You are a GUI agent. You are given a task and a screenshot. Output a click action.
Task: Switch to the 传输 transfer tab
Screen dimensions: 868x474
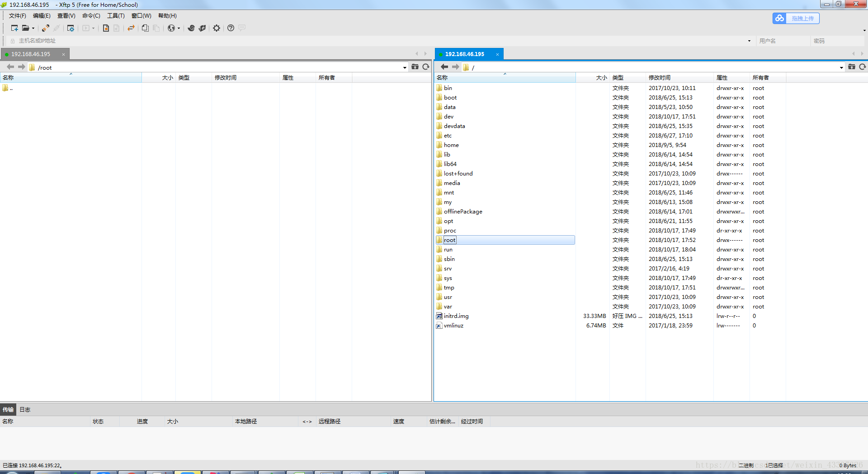coord(8,410)
